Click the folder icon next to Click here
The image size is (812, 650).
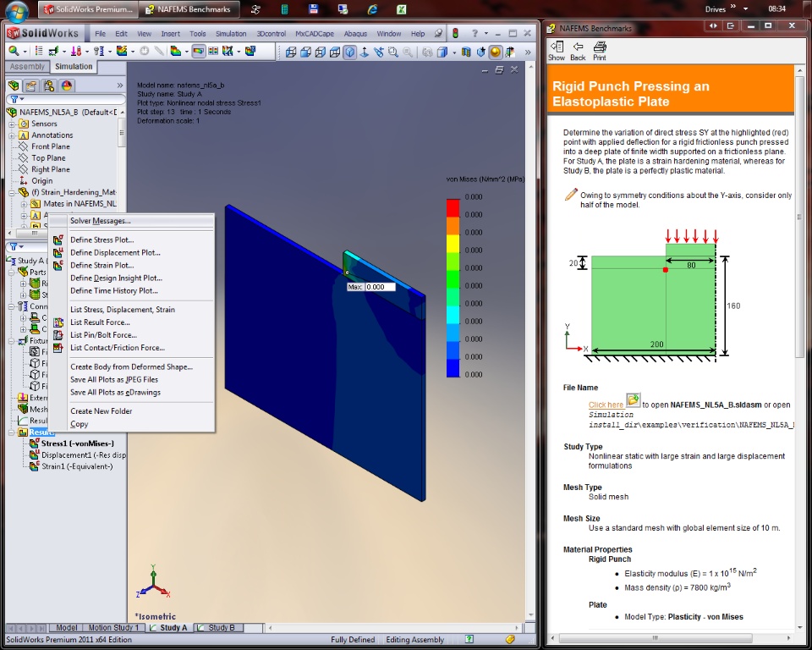(633, 400)
